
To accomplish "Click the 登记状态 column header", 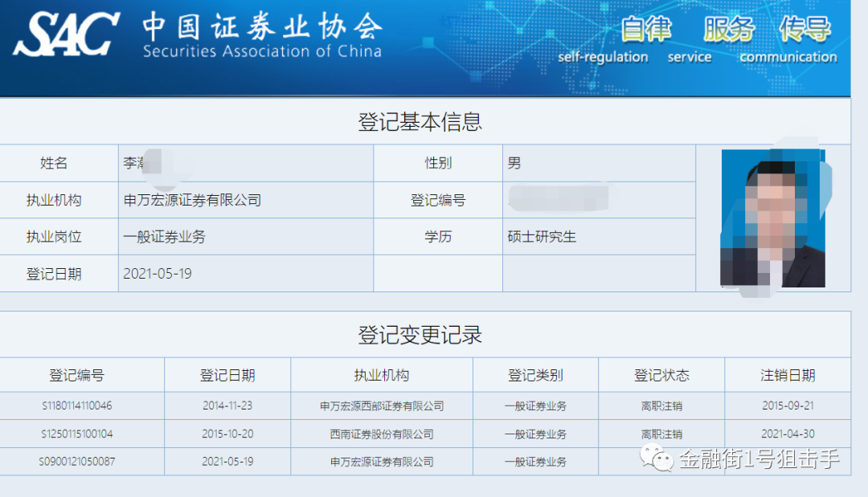I will (661, 376).
